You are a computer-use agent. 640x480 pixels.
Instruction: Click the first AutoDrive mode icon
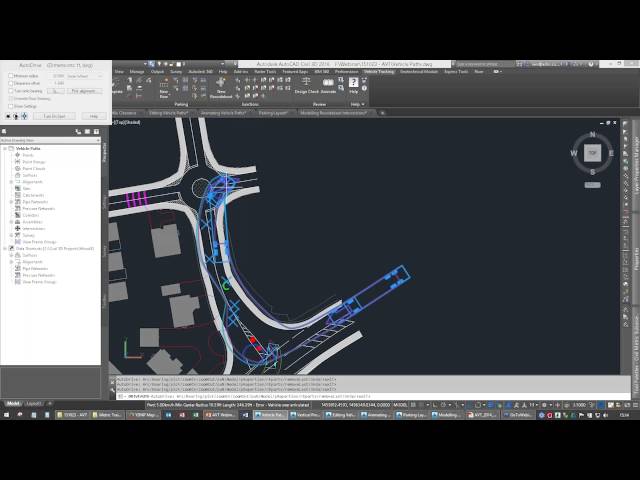pos(8,116)
